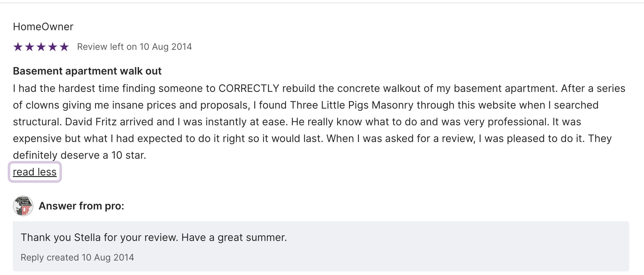The width and height of the screenshot is (644, 275).
Task: Click the first purple rating star
Action: 18,47
